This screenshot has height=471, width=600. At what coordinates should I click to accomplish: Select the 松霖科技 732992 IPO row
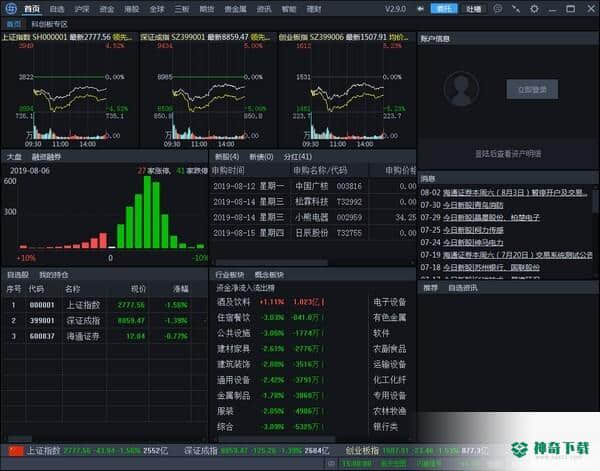[313, 202]
